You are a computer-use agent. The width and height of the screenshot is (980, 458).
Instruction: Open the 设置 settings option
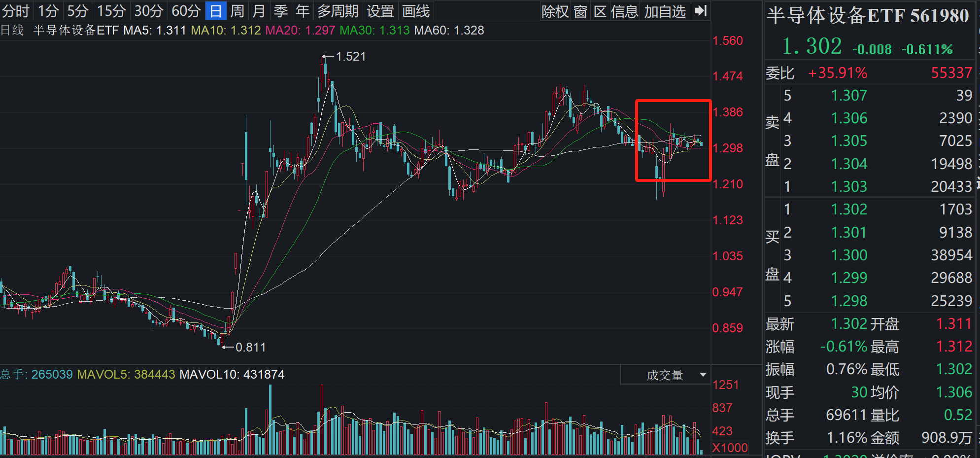(380, 10)
